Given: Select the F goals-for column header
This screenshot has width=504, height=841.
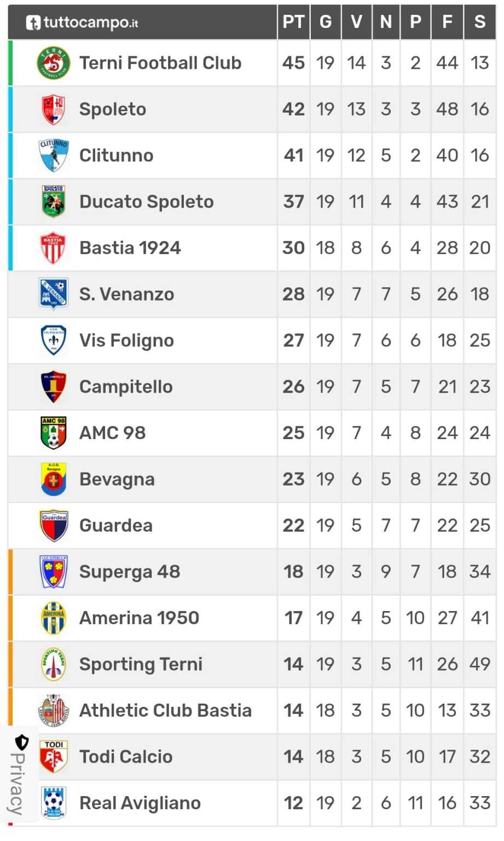Looking at the screenshot, I should (x=447, y=22).
